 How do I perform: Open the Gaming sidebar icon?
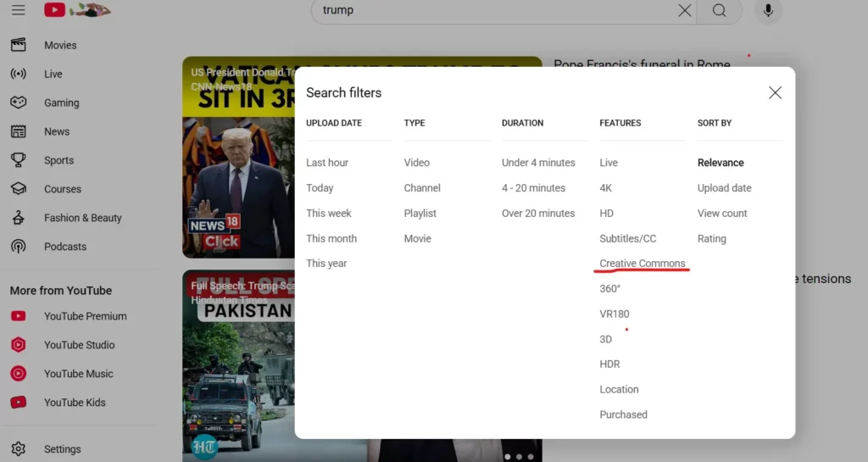coord(18,103)
